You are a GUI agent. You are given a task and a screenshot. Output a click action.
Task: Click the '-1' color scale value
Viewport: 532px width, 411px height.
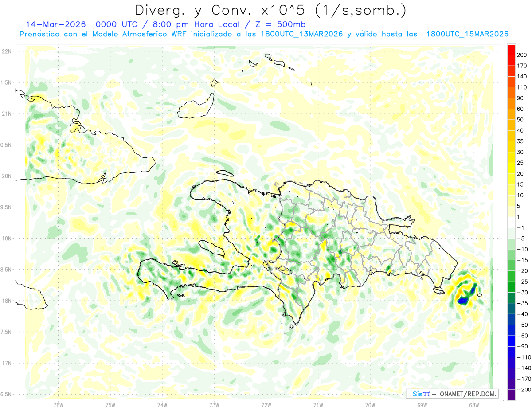pos(520,228)
